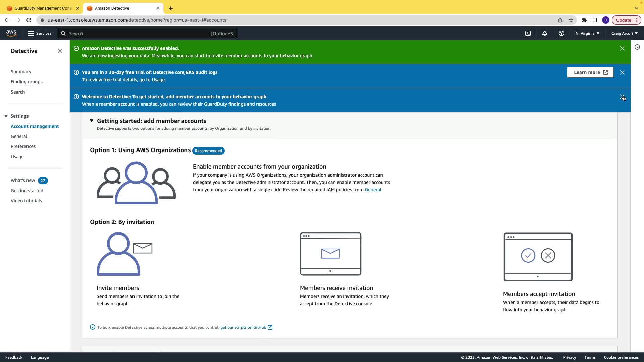This screenshot has width=644, height=362.
Task: Open the Services grid menu
Action: (x=39, y=33)
